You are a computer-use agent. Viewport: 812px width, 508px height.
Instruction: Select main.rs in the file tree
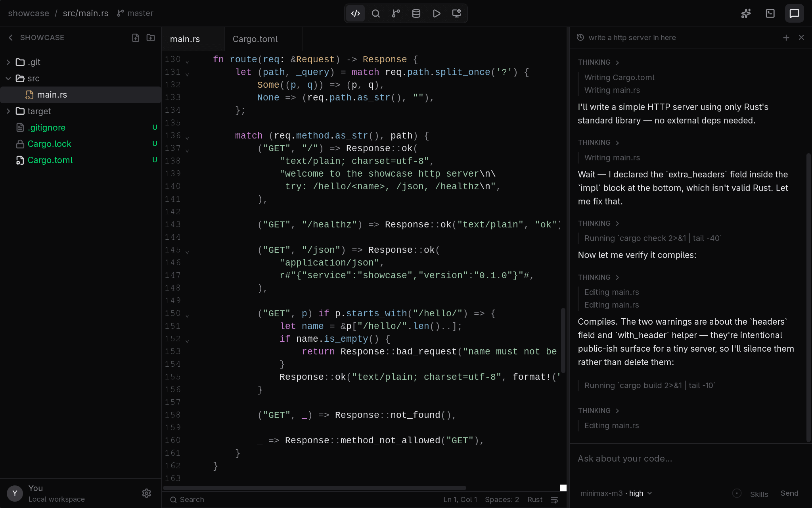[80, 95]
